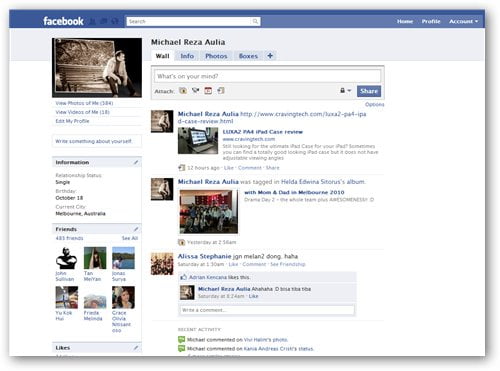Click www.cravingtech.com link under review title
500x371 pixels.
tap(249, 139)
